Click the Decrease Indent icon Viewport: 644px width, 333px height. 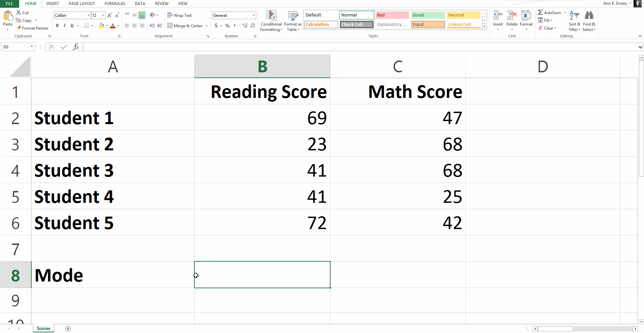coord(152,26)
